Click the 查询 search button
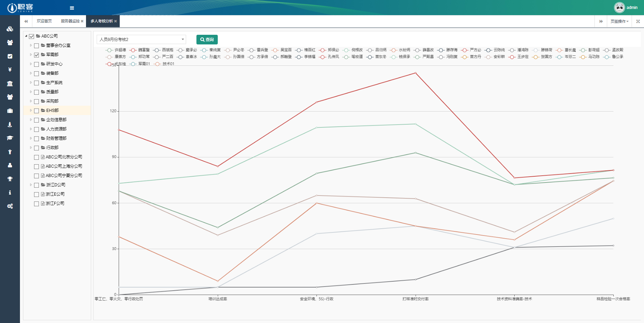Viewport: 644px width, 323px height. [207, 40]
